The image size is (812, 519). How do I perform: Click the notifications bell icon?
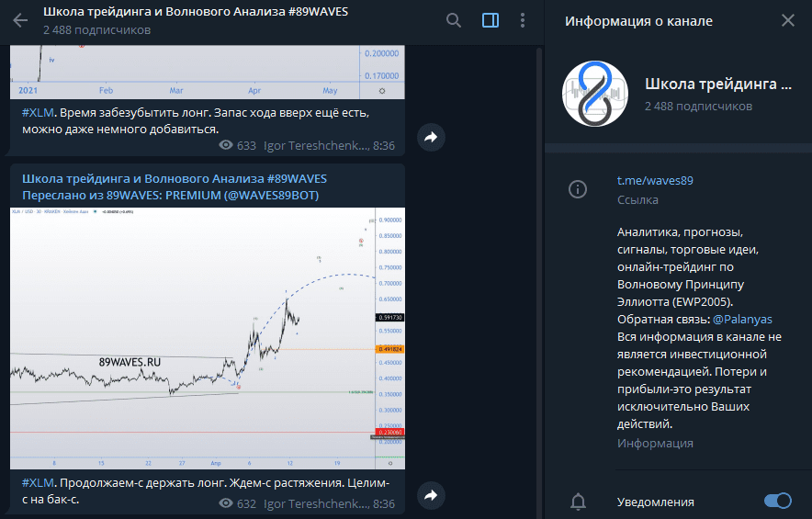(578, 502)
